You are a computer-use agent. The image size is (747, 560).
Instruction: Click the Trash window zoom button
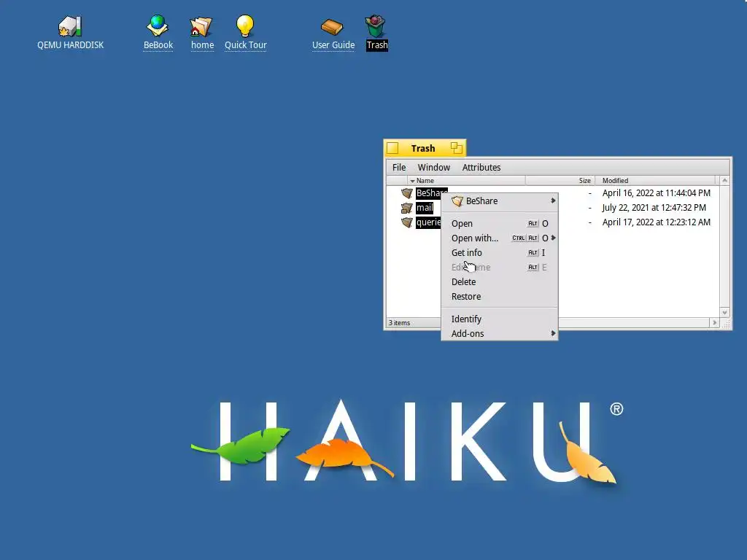pyautogui.click(x=457, y=148)
